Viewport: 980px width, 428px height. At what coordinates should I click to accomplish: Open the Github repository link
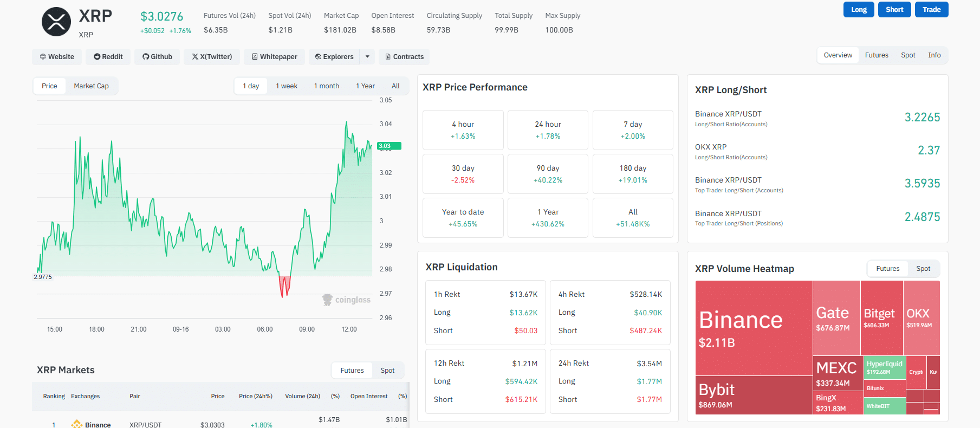(x=157, y=56)
